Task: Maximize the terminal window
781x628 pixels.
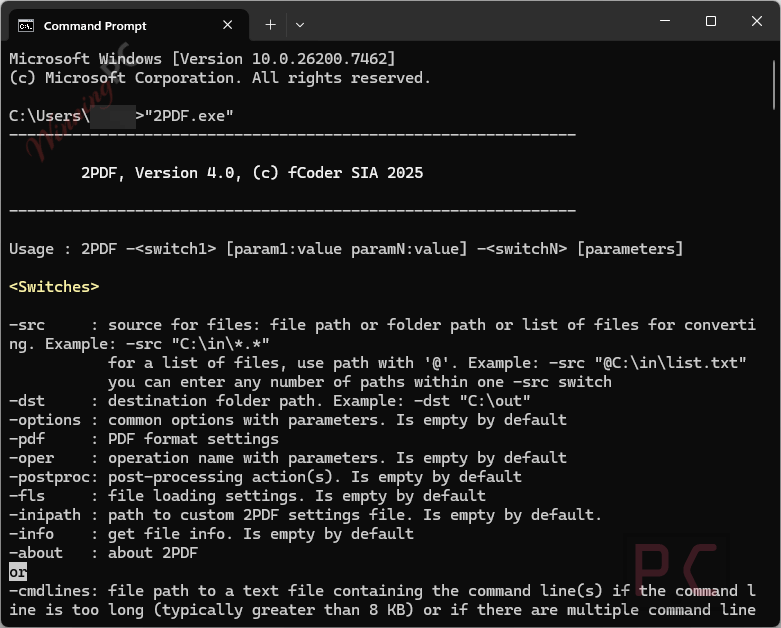Action: click(x=711, y=21)
